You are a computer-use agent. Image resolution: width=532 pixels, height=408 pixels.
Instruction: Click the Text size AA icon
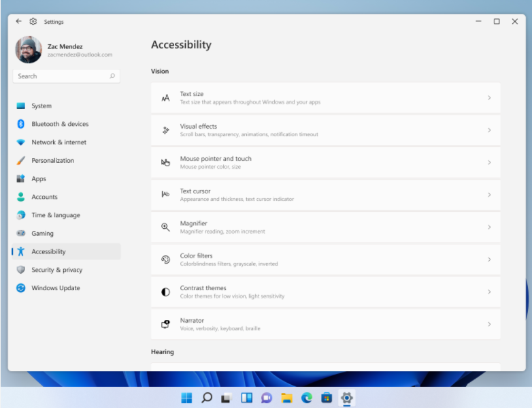pyautogui.click(x=165, y=98)
